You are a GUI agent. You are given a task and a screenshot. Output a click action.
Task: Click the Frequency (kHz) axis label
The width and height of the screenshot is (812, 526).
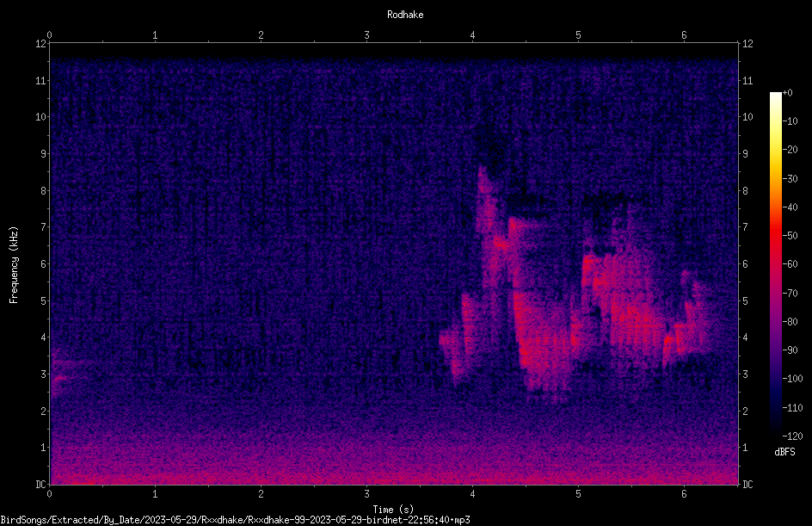tap(14, 265)
